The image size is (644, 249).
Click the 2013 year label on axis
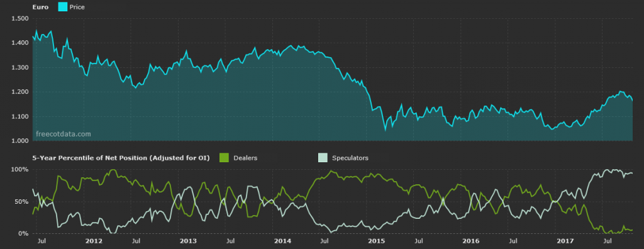pyautogui.click(x=187, y=241)
